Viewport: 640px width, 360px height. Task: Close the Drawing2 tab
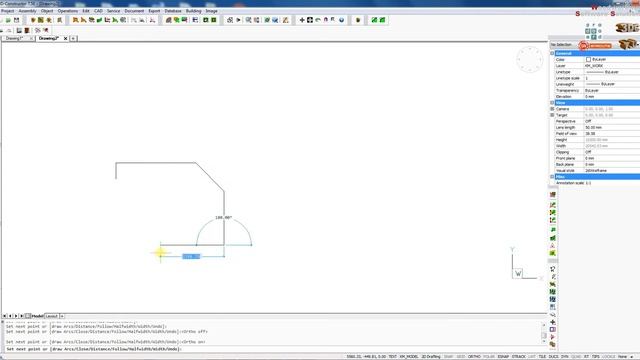coord(65,38)
